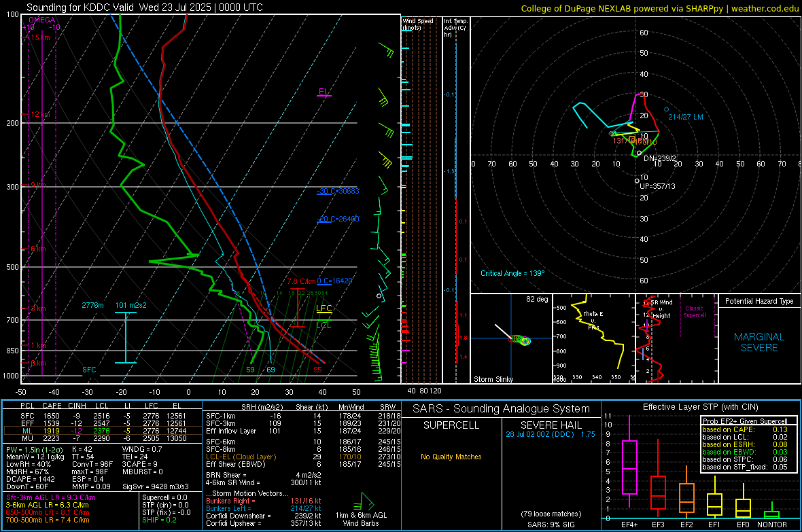Click the yellow LFC level label
The width and height of the screenshot is (802, 532).
[324, 308]
